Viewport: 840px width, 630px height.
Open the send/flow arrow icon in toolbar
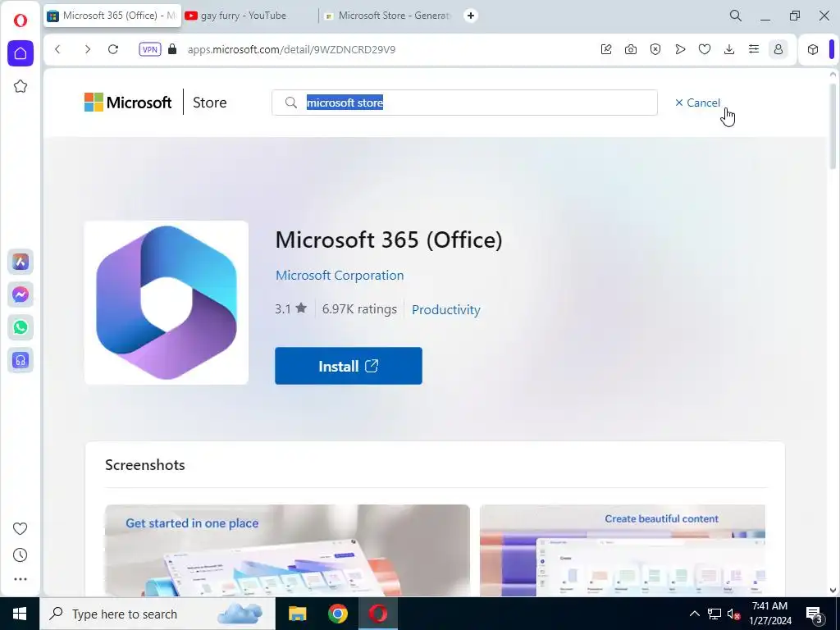pos(680,49)
